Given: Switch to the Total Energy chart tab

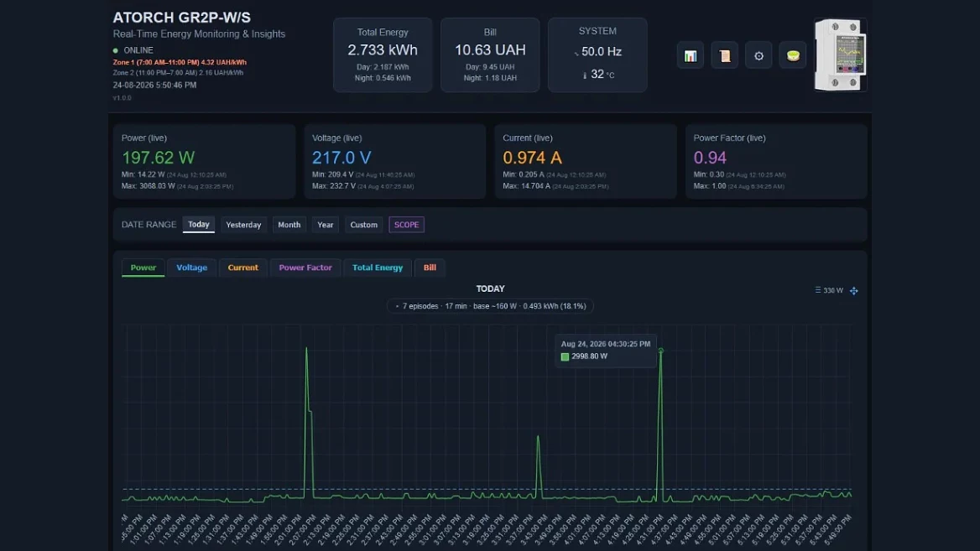Looking at the screenshot, I should [378, 268].
